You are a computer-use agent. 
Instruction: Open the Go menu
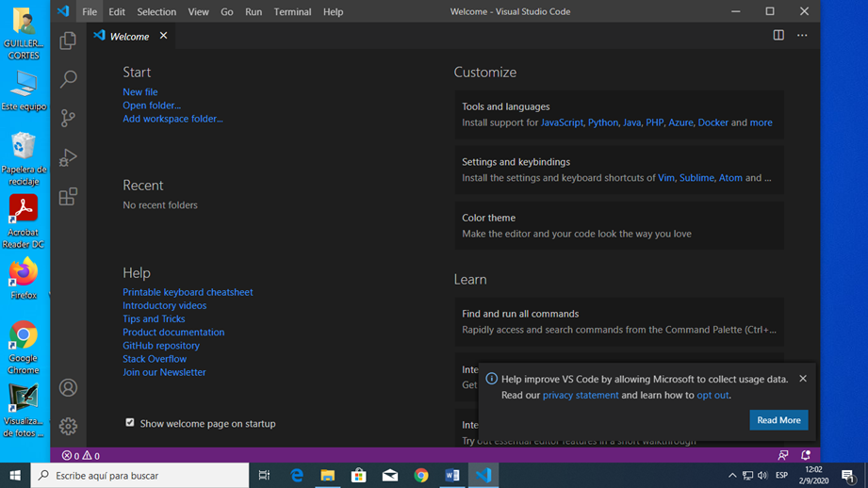tap(227, 11)
